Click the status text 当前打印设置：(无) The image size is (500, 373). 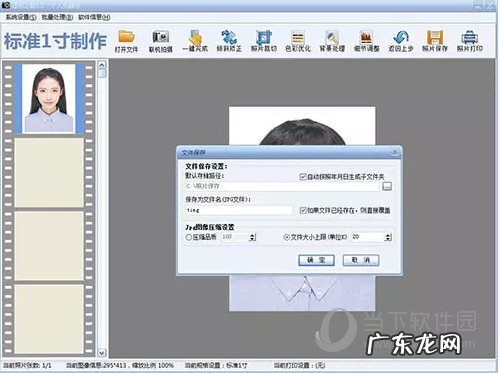299,365
